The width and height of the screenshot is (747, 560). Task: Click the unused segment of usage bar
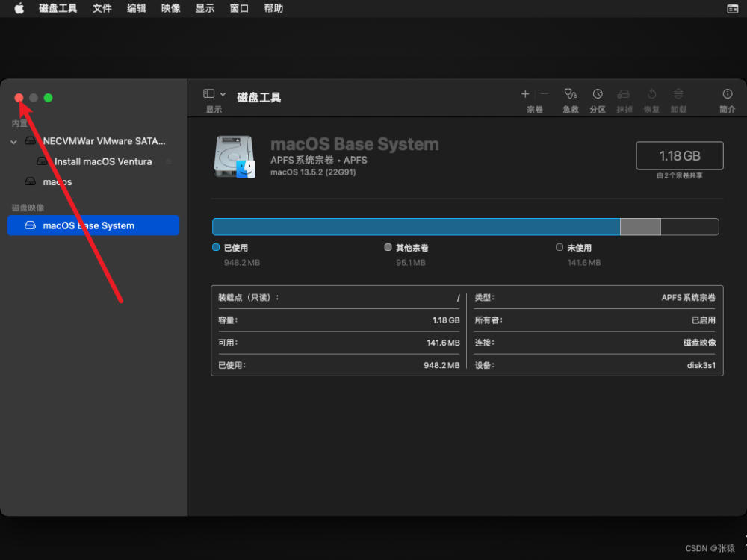[x=689, y=227]
